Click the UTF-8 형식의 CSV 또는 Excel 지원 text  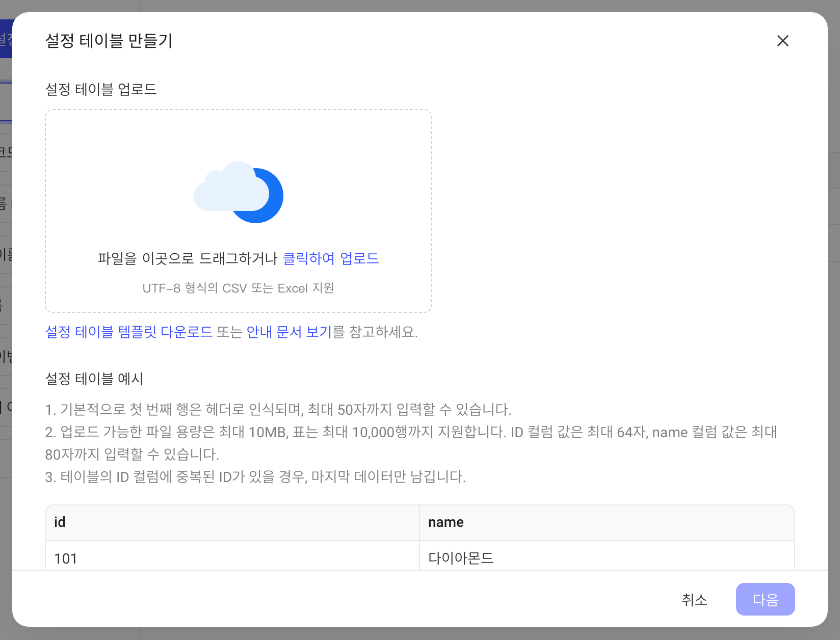[x=239, y=288]
